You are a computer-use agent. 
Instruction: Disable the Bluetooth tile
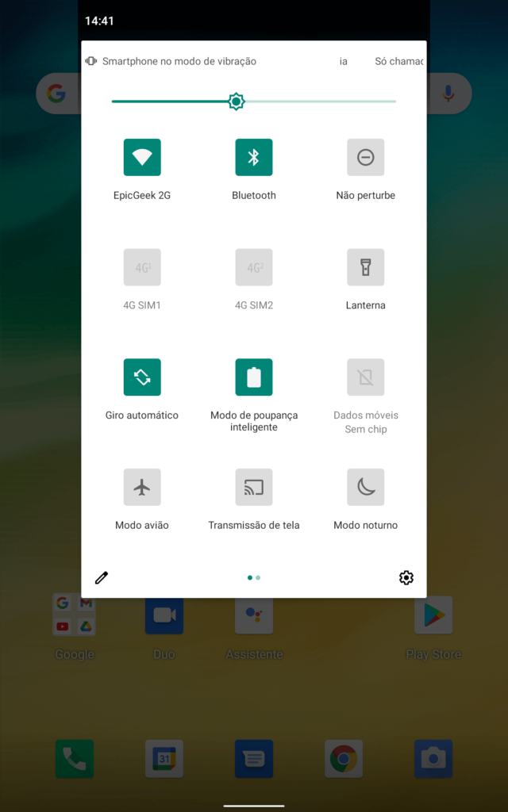254,157
